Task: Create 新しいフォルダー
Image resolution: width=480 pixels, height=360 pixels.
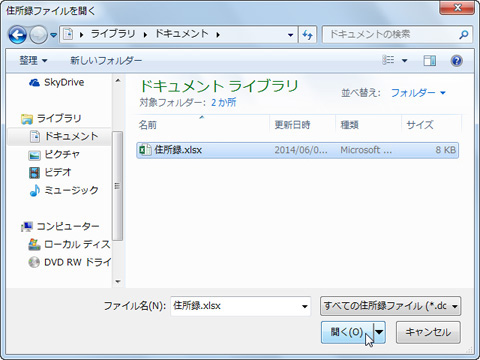Action: 106,61
